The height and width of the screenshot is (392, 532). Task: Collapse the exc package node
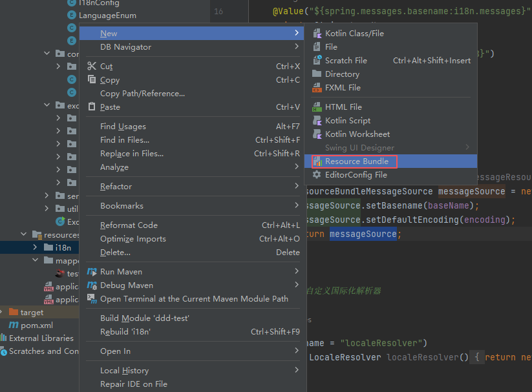[47, 105]
